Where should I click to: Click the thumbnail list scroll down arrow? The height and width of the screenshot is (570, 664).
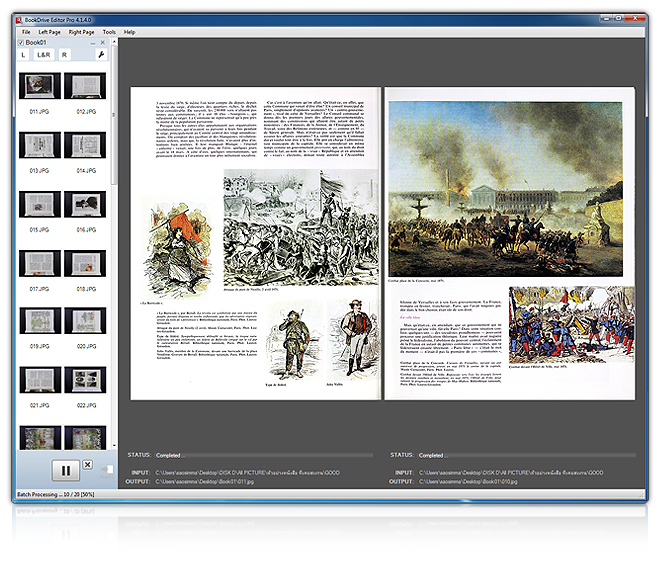click(x=113, y=446)
